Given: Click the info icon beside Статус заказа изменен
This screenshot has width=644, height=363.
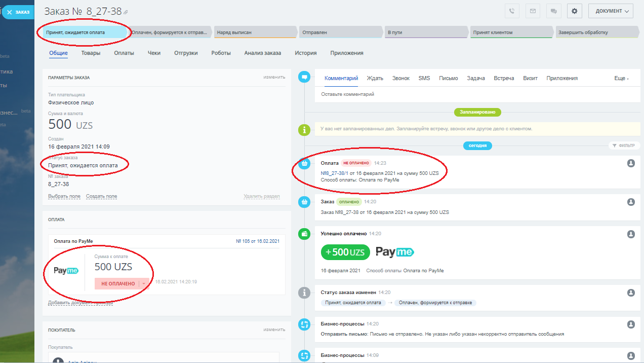Looking at the screenshot, I should pyautogui.click(x=304, y=293).
